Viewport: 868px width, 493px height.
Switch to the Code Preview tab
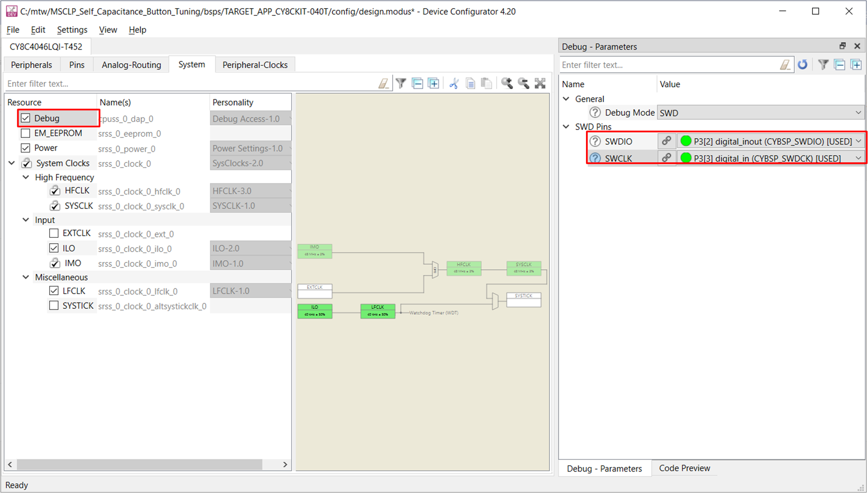tap(684, 468)
